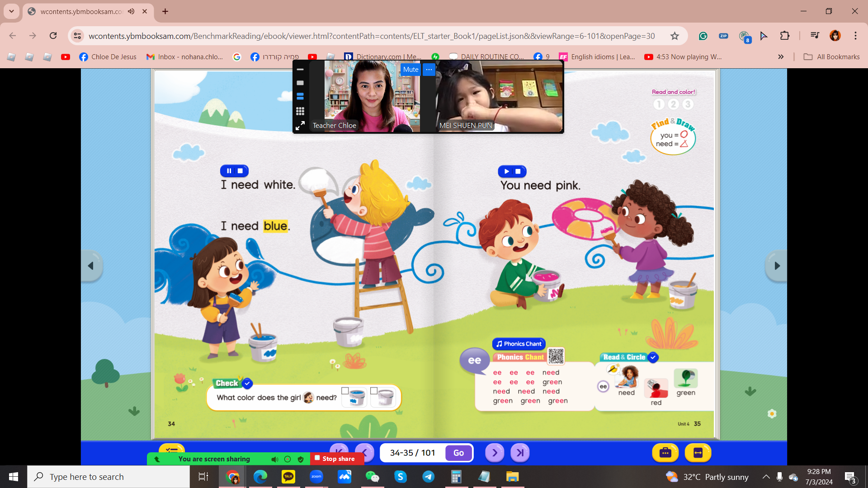Open the Grammarly extension icon

point(703,36)
